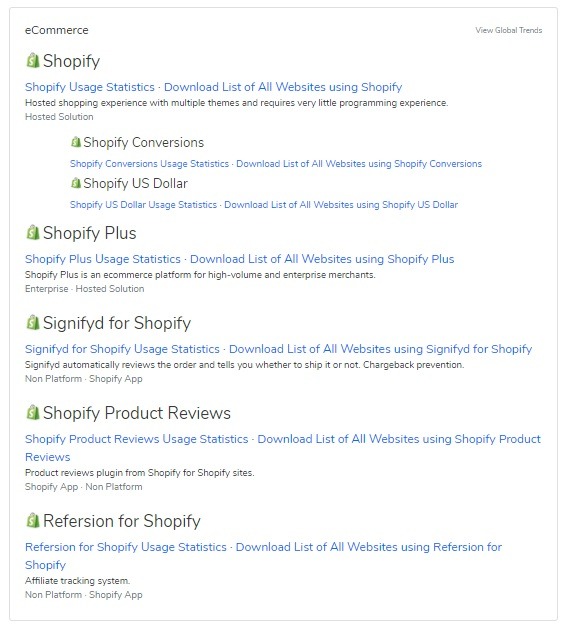Open Shopify Product Reviews Usage Statistics
This screenshot has height=629, width=566.
136,439
